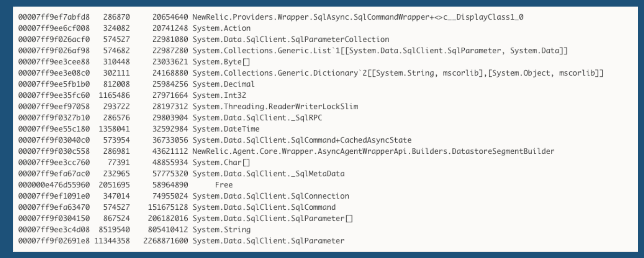Image resolution: width=644 pixels, height=258 pixels.
Task: Click the System.Data.SqlClient.SqlParameter class name in the last row
Action: point(268,241)
